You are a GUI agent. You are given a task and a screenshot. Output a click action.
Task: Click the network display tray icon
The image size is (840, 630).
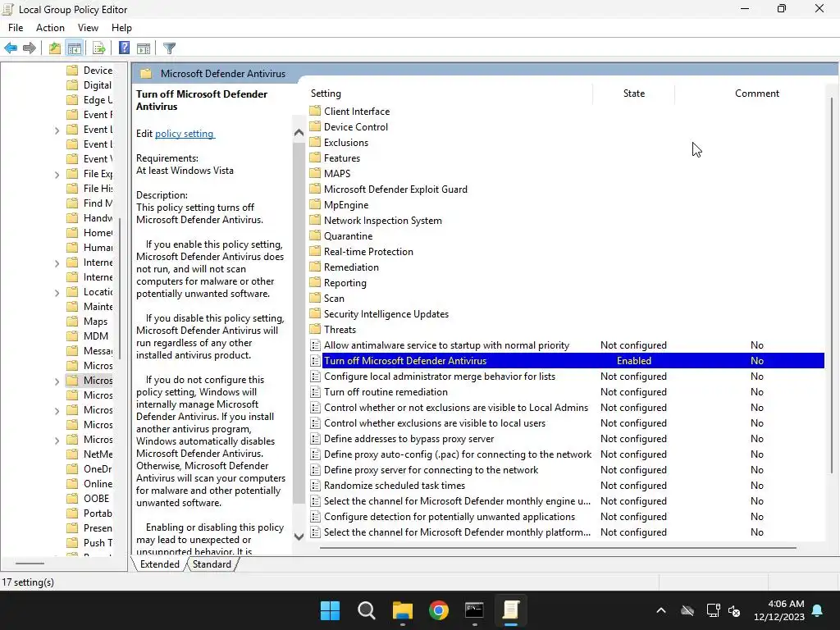click(x=713, y=610)
